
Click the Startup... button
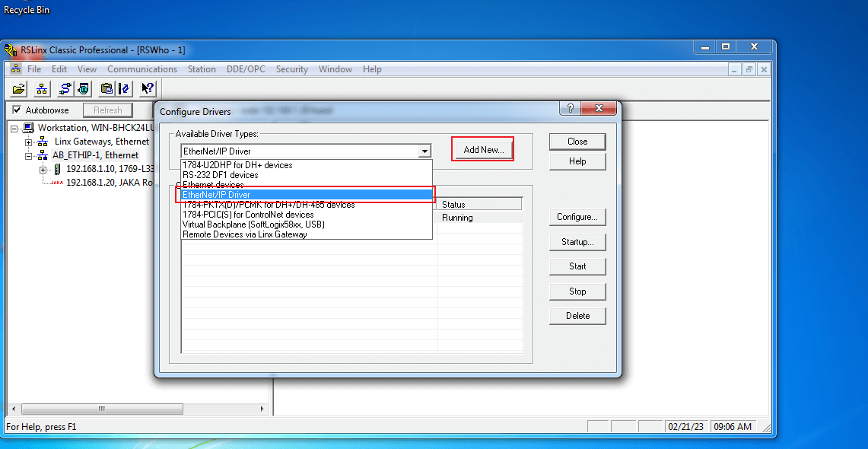(577, 242)
